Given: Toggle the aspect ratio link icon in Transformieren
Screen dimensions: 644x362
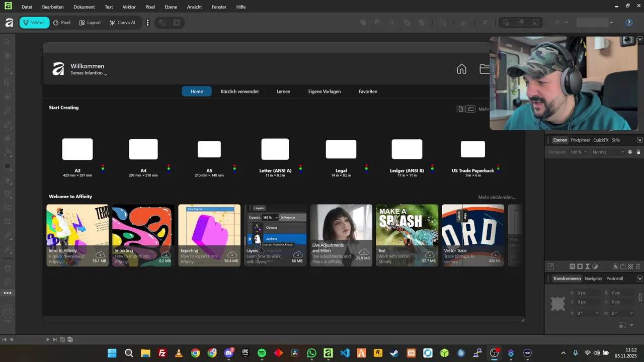Looking at the screenshot, I should pos(640,297).
